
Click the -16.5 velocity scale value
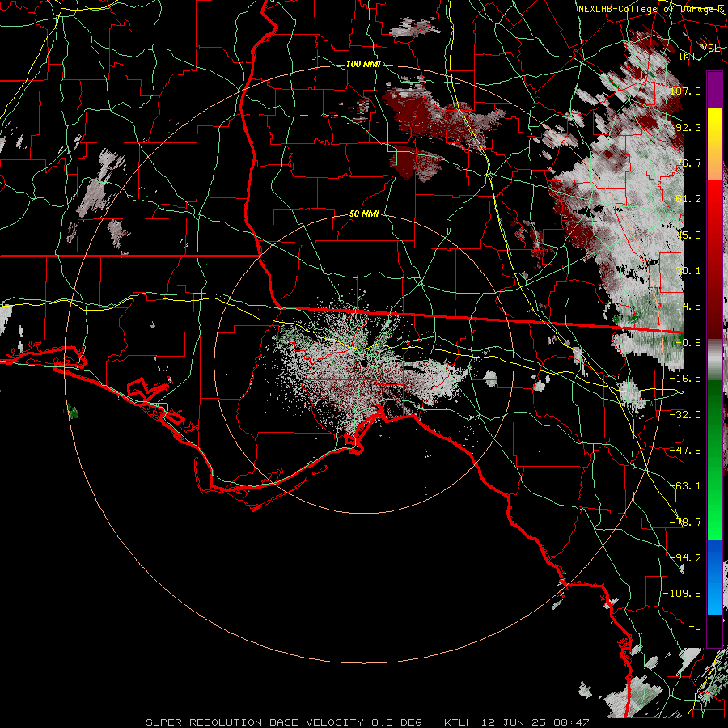pos(685,379)
